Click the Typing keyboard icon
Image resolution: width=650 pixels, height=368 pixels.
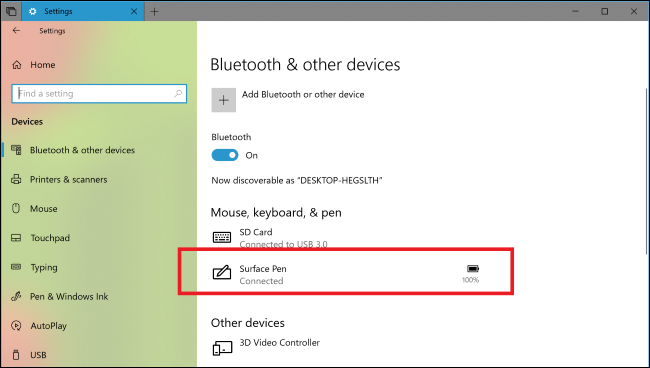16,267
